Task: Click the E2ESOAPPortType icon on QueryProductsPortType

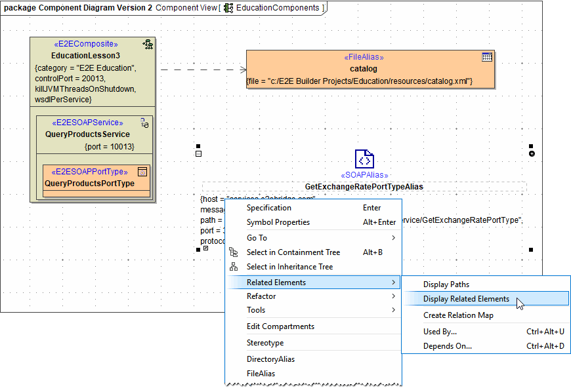Action: (x=142, y=172)
